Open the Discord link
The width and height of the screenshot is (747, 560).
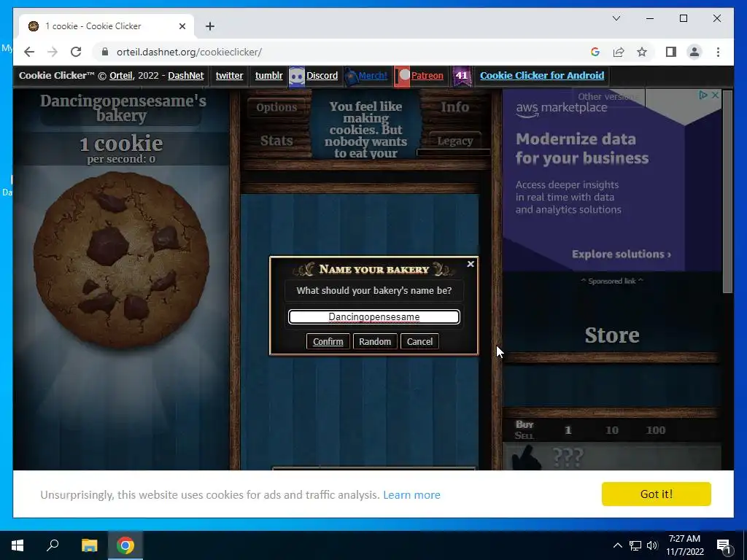click(322, 76)
